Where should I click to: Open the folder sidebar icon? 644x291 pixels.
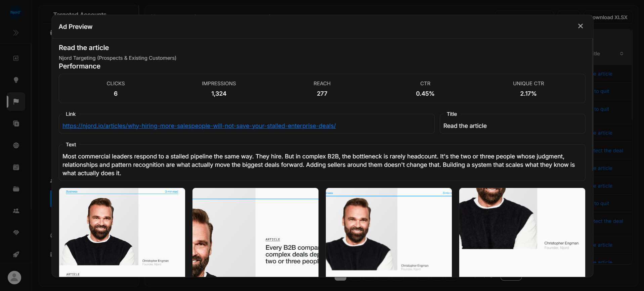pyautogui.click(x=16, y=189)
